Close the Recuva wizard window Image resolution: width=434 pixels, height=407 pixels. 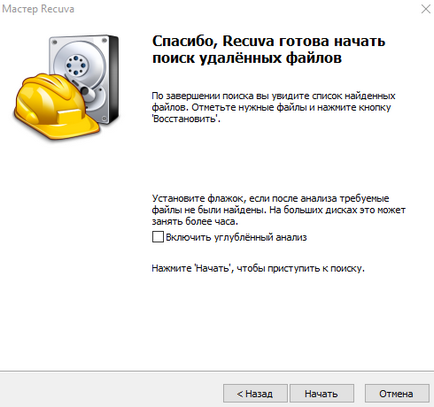(x=426, y=9)
